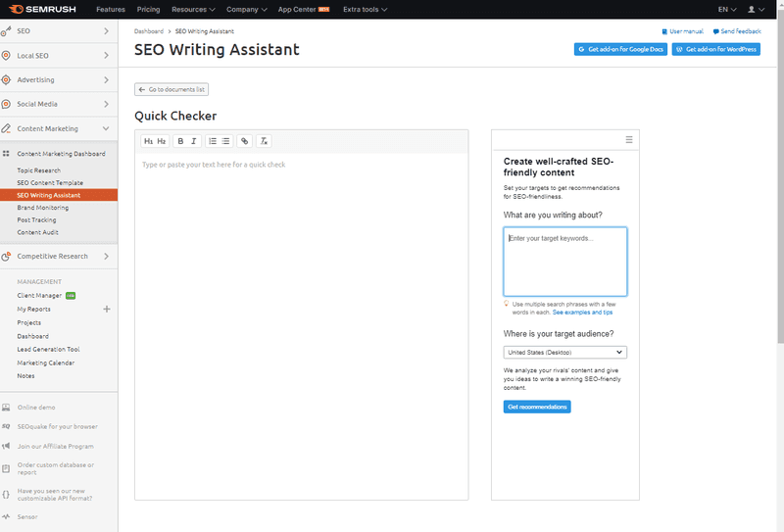The height and width of the screenshot is (532, 784).
Task: Click Send feedback link
Action: (737, 31)
